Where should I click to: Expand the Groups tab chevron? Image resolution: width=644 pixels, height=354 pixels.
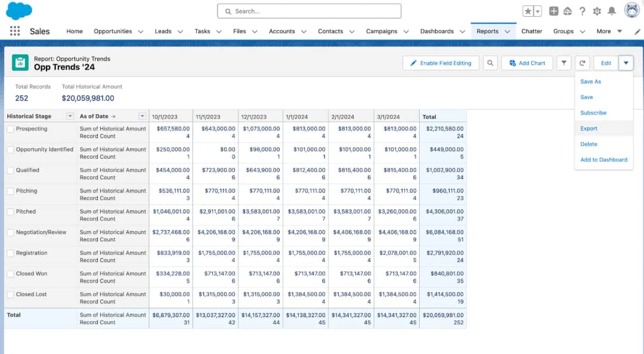pos(582,32)
